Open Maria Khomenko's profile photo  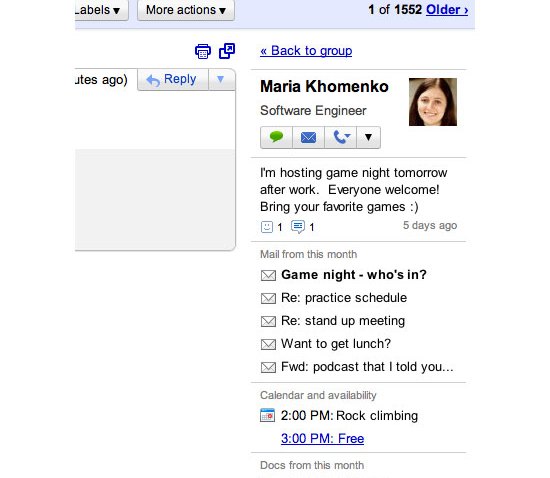(433, 102)
